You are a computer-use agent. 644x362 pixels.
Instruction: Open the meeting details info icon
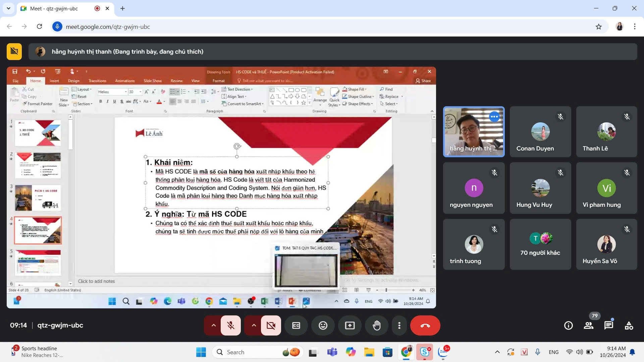point(569,325)
